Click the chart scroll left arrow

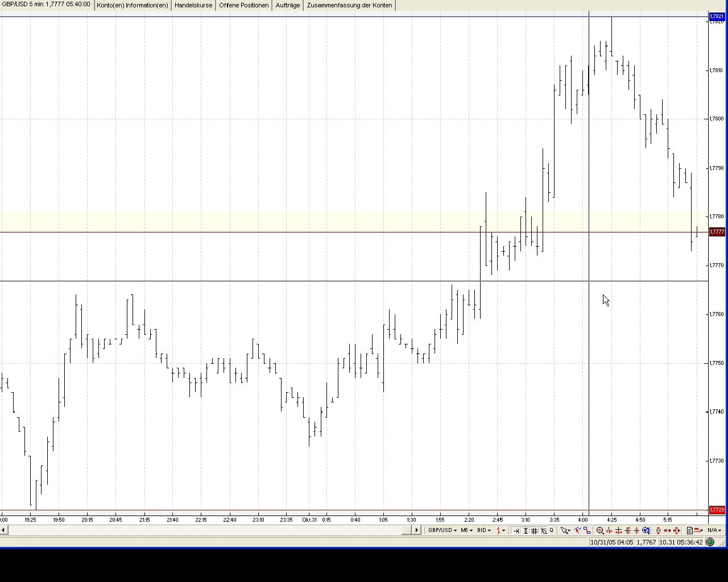[x=3, y=530]
